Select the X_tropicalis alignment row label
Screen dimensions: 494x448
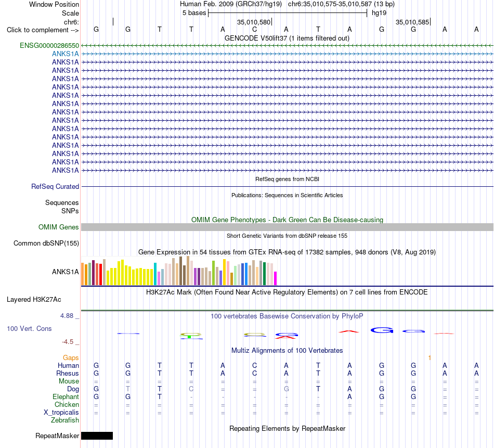click(x=61, y=413)
